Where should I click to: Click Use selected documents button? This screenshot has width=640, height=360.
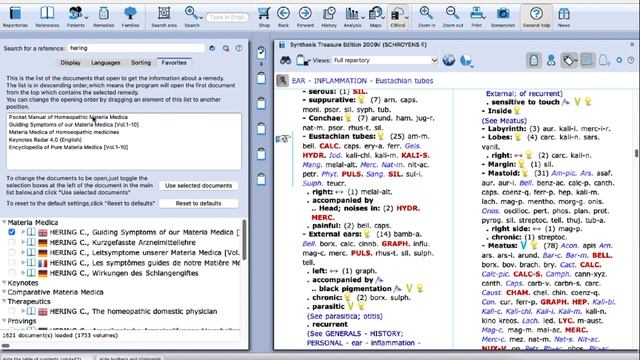point(198,186)
